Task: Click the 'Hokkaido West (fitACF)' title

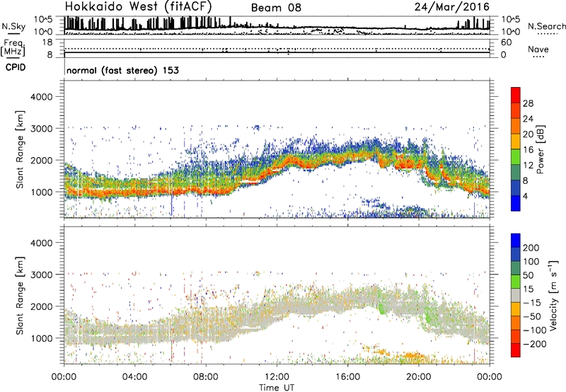Action: (138, 6)
